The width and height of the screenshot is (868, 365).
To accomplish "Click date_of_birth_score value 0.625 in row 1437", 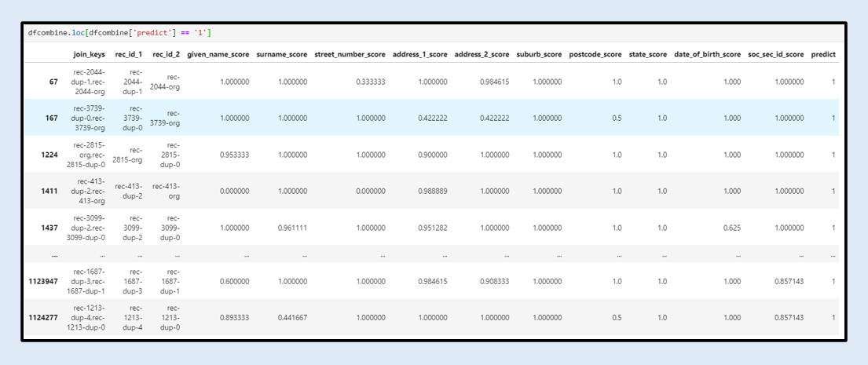I will (732, 228).
